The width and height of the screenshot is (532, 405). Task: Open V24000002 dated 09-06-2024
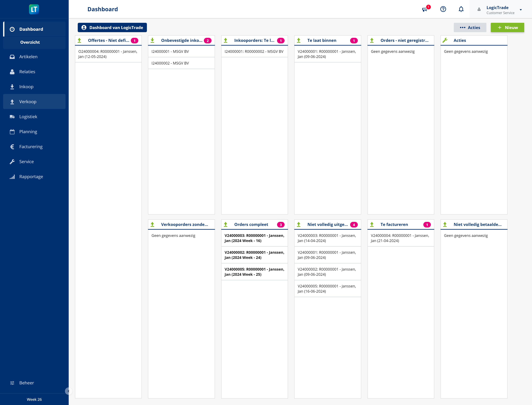click(328, 272)
